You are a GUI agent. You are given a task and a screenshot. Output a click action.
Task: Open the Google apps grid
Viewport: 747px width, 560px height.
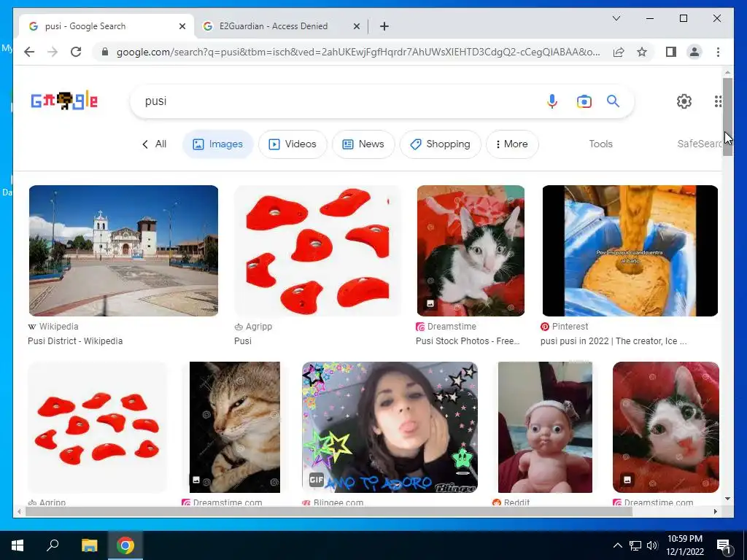(718, 101)
